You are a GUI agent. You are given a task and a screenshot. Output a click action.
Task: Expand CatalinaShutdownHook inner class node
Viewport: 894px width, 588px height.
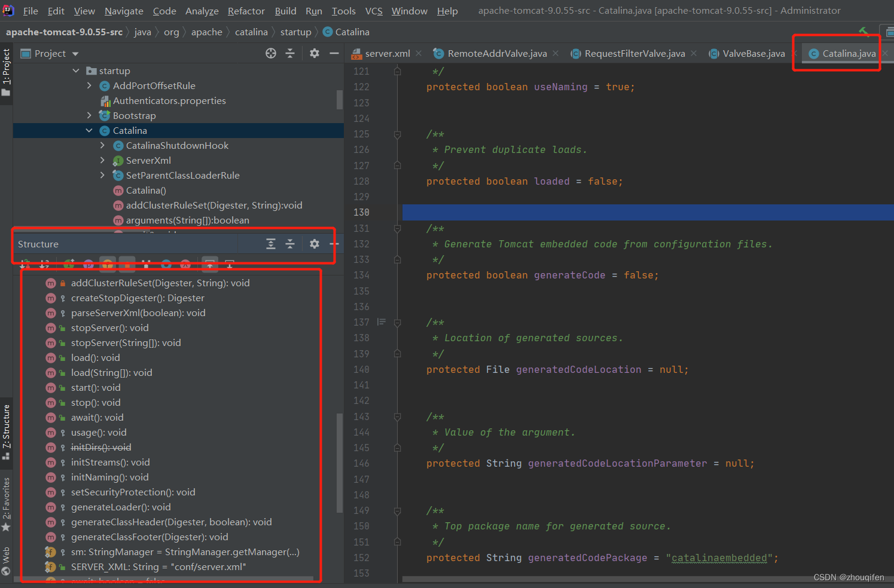(x=102, y=145)
